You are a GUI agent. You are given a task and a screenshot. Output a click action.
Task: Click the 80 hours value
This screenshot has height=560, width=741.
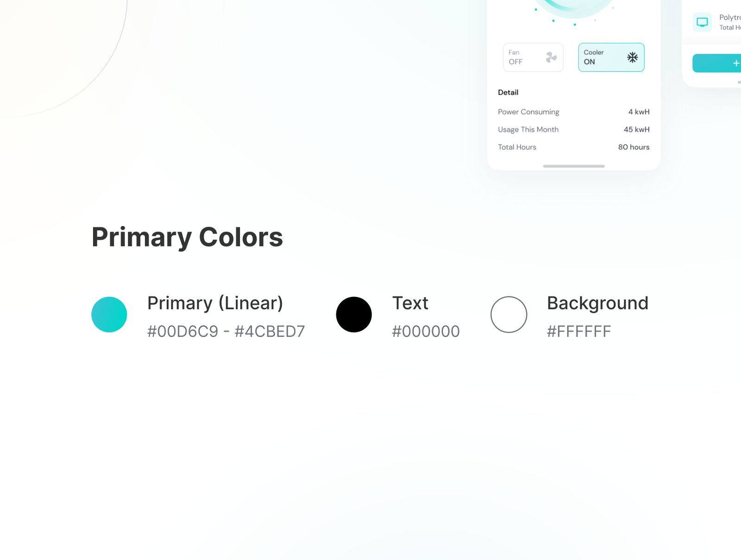634,147
